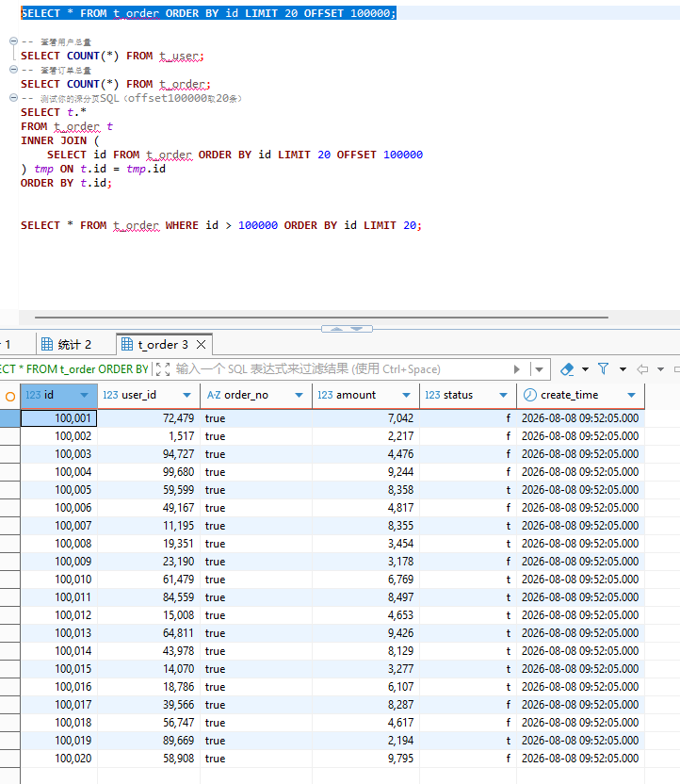Switch to the 统计 2 result tab

(67, 345)
